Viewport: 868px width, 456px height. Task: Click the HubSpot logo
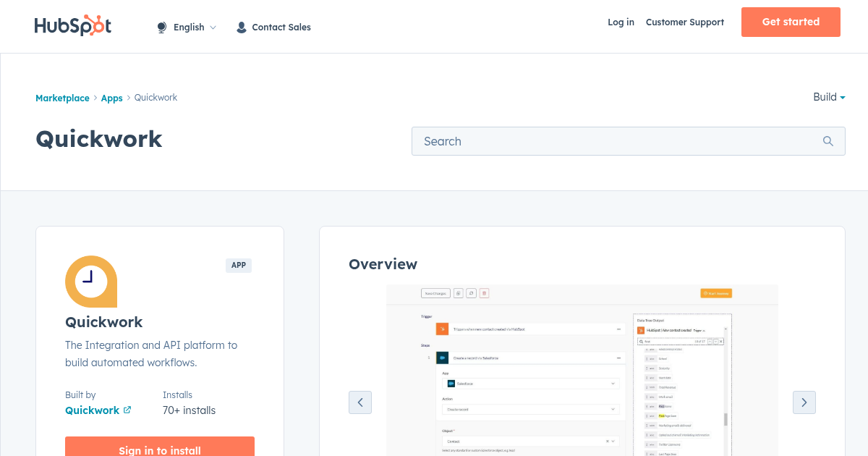[73, 25]
